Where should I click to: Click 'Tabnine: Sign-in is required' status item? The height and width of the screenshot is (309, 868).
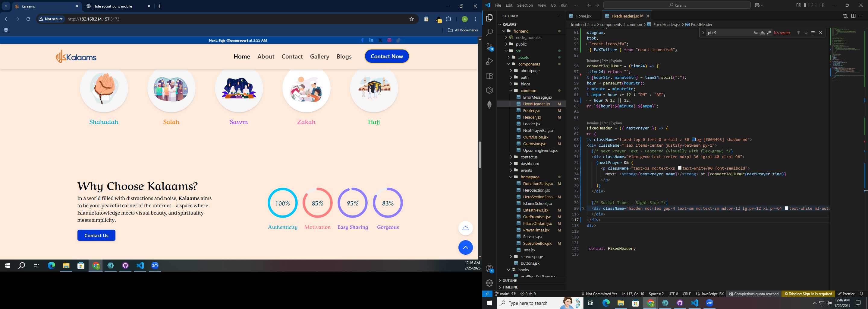tap(808, 294)
